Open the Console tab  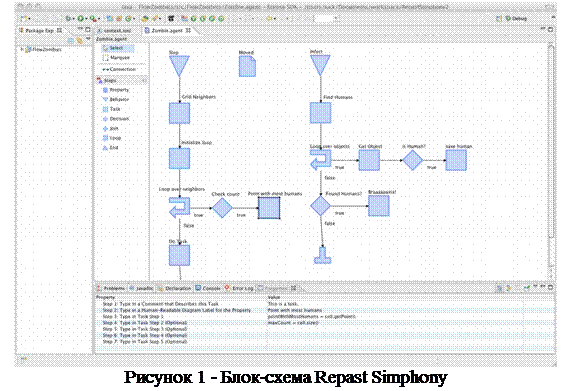208,288
